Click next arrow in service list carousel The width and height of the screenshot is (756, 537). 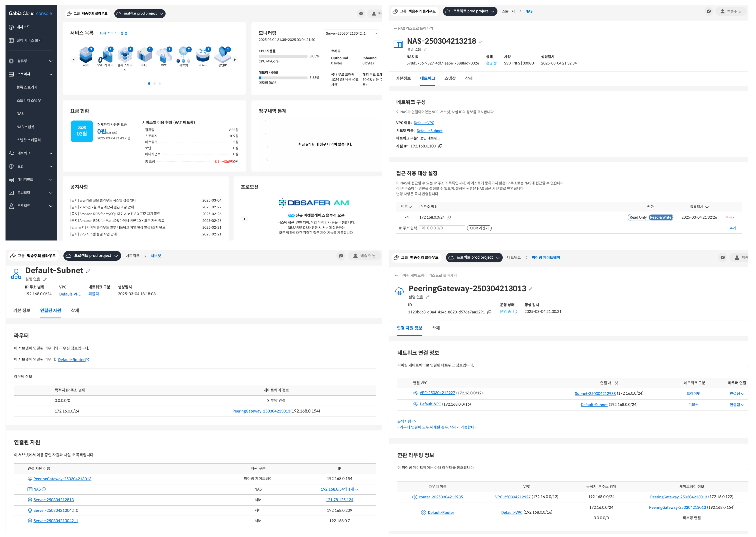tap(235, 60)
